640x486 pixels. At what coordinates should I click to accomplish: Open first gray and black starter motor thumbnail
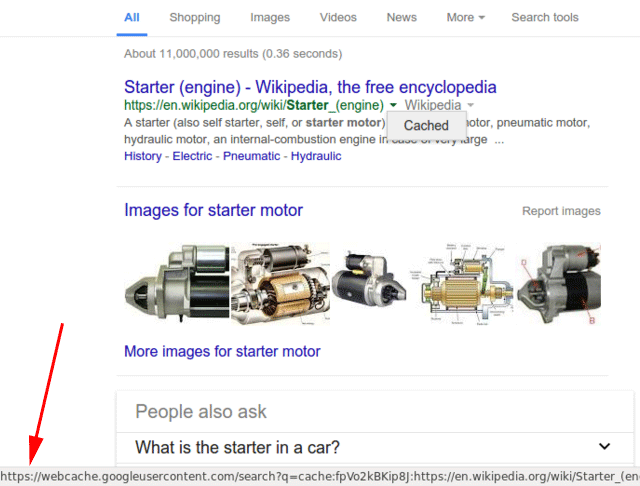pos(177,283)
